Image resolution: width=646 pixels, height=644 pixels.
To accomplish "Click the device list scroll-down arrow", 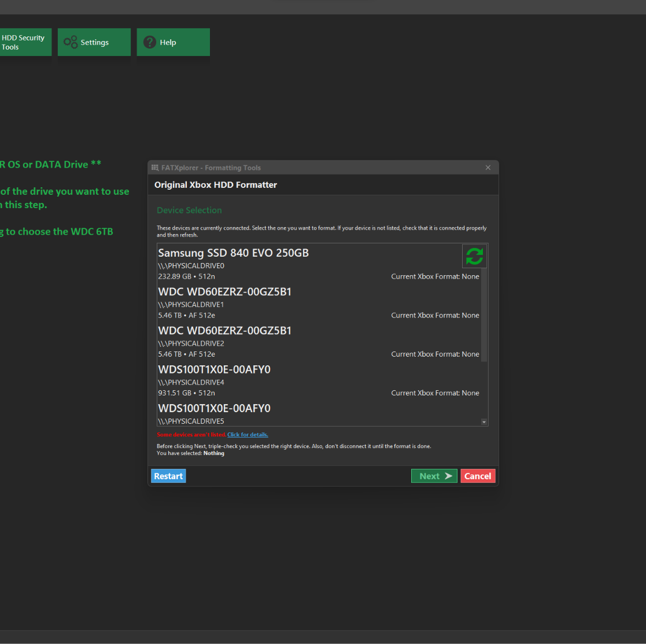I will (484, 421).
